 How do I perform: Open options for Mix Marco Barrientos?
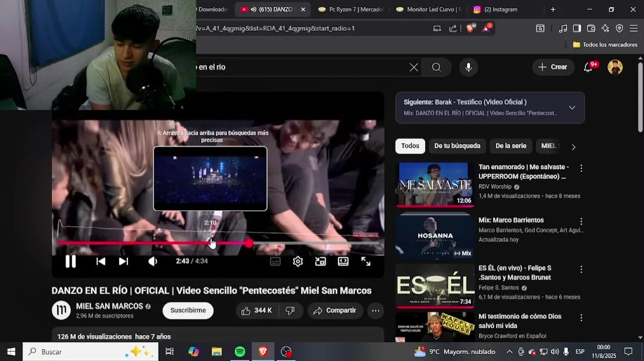pyautogui.click(x=581, y=221)
